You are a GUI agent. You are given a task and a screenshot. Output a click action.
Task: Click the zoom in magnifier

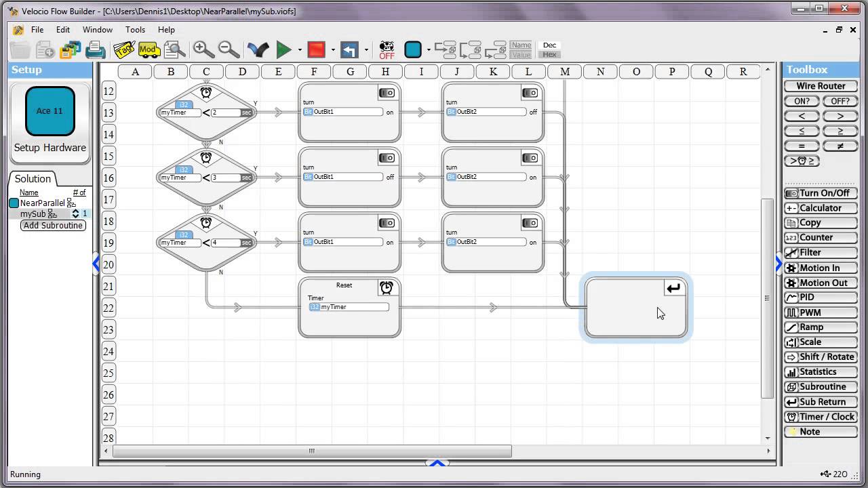(203, 49)
